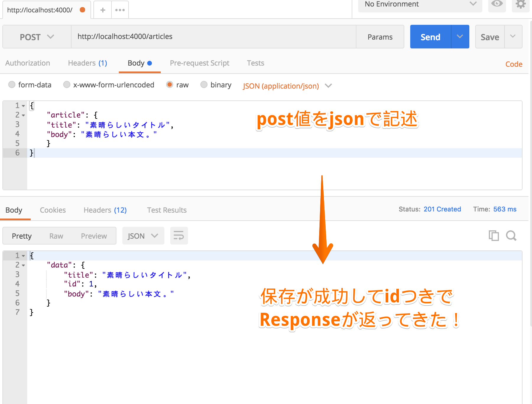Select the x-www-form-urlencoded body type

67,85
